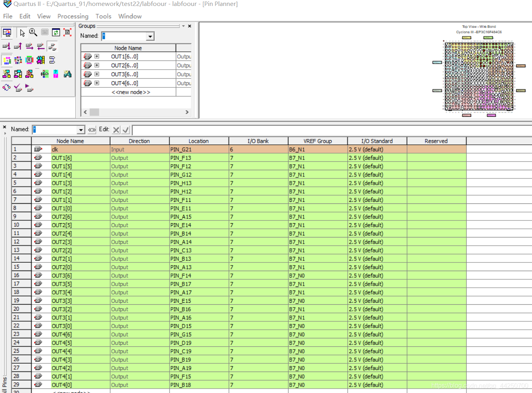Click the Cyclone III chip package view
Viewport: 532px width, 393px height.
479,76
